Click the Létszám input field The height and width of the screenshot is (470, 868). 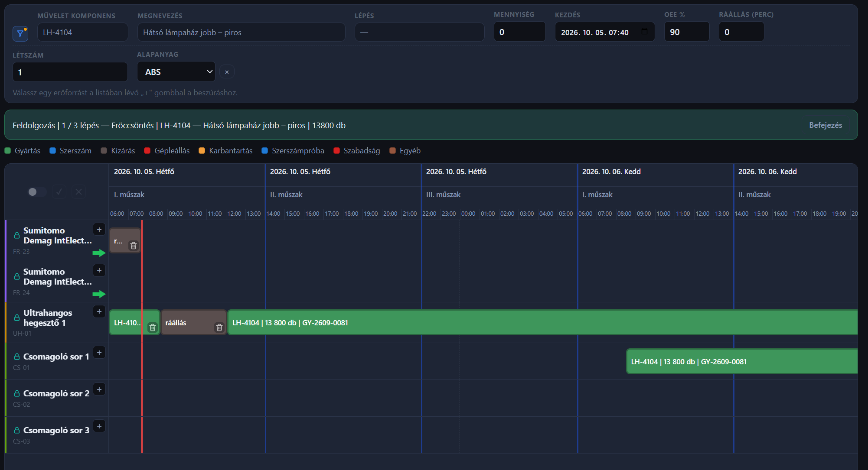pyautogui.click(x=70, y=72)
